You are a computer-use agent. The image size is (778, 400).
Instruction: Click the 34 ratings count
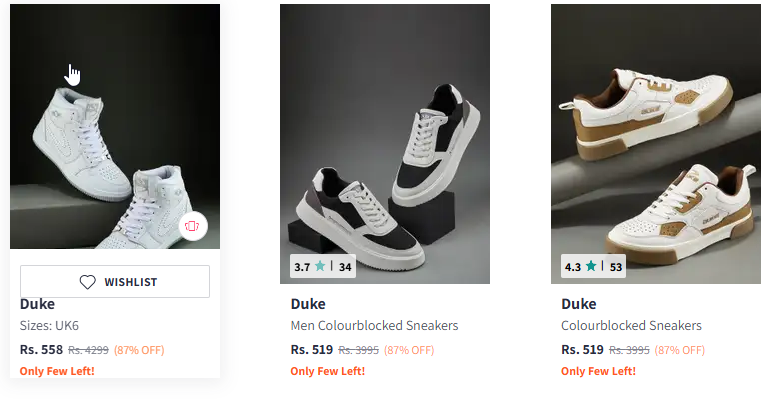point(345,267)
